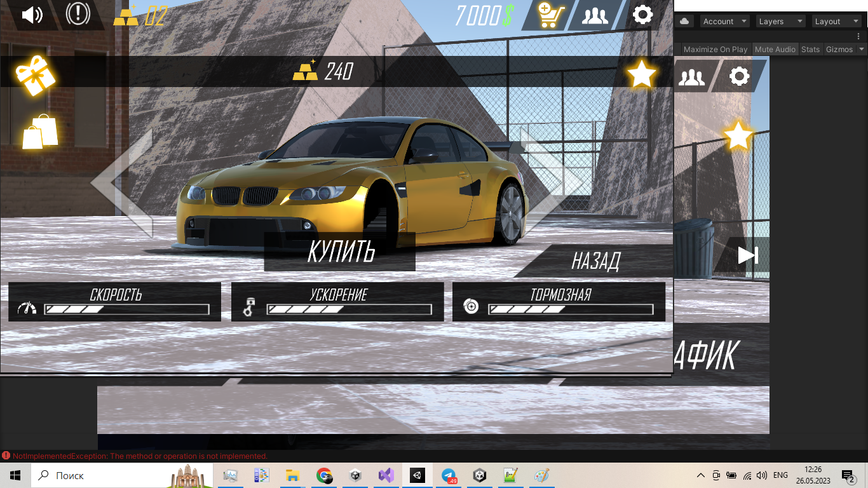
Task: Toggle the Mute Audio option
Action: point(775,50)
